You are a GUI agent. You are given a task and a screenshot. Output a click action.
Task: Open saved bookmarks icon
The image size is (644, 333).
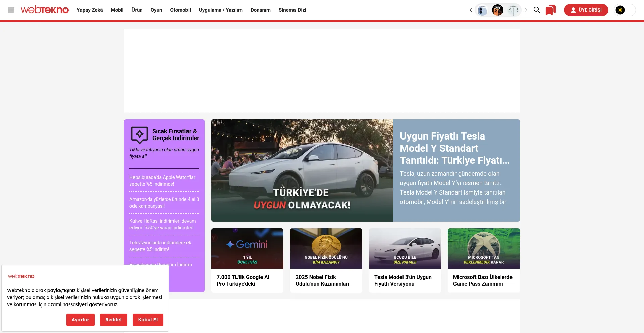click(x=550, y=10)
